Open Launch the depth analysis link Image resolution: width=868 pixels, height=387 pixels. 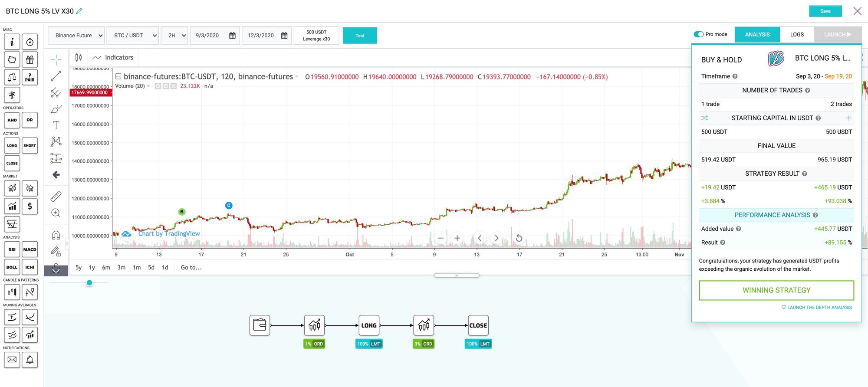coord(817,308)
